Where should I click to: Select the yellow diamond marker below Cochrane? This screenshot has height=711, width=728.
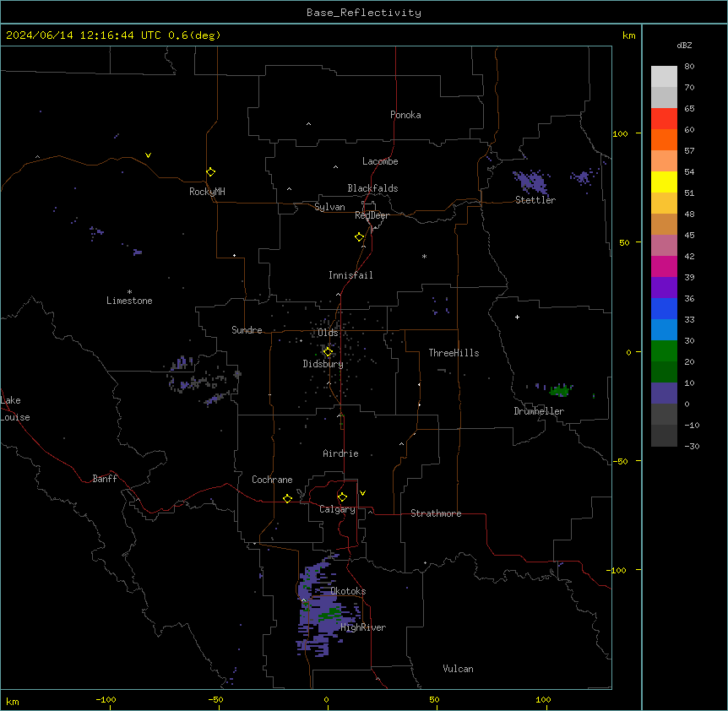click(x=287, y=498)
